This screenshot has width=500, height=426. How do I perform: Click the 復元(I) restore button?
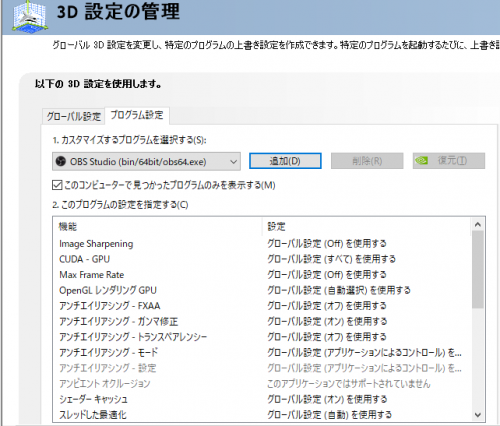(x=449, y=161)
